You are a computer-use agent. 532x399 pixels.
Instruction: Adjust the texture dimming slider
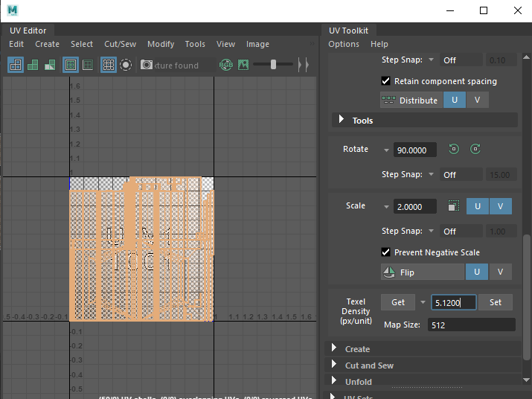tap(273, 65)
